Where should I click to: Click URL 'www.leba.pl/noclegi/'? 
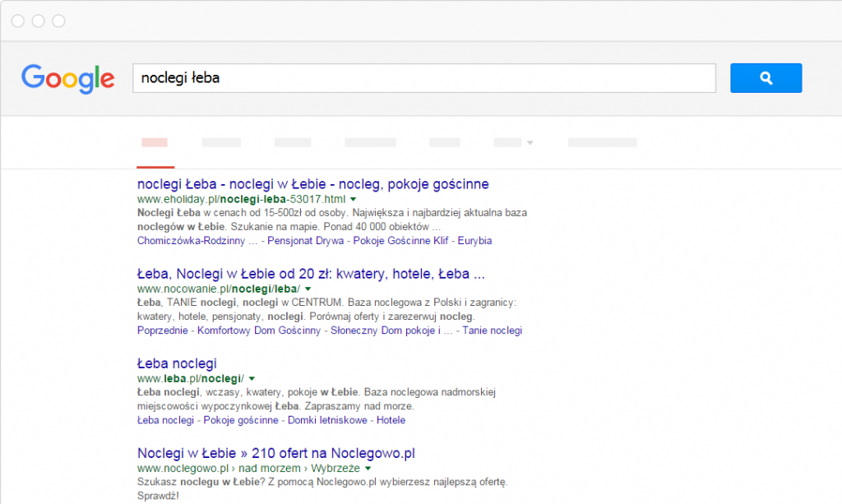[191, 378]
